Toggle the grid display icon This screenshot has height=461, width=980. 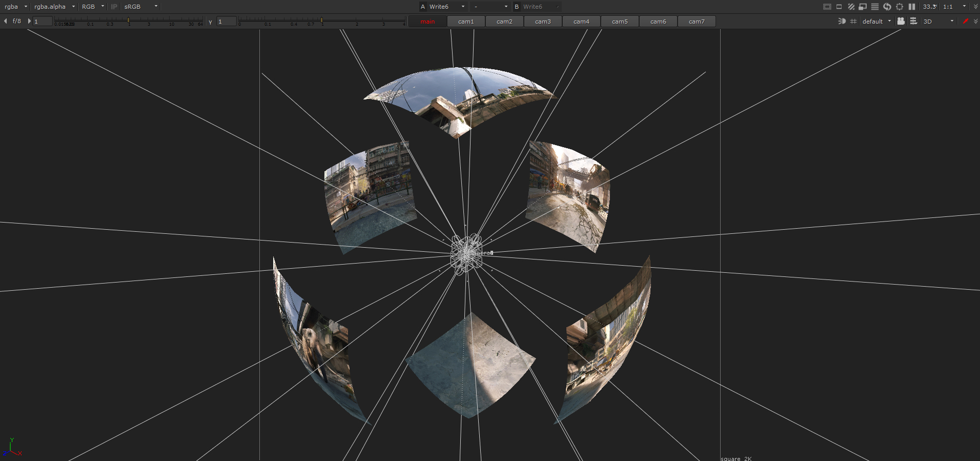[853, 21]
